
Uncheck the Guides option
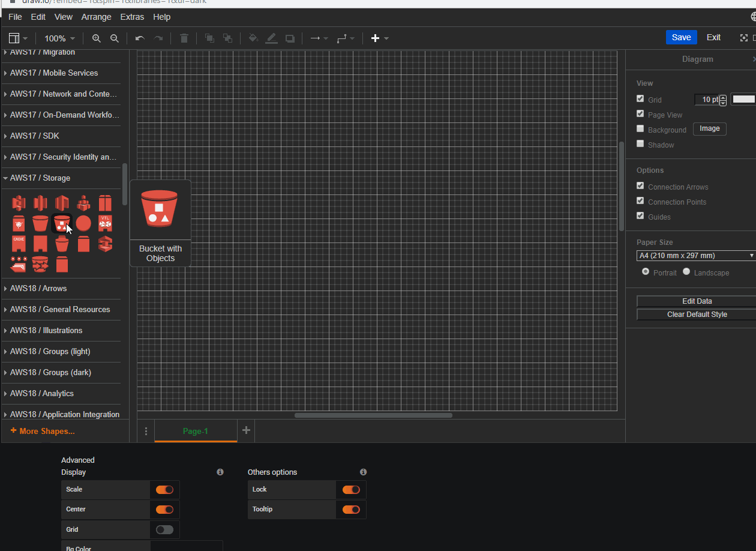coord(640,215)
